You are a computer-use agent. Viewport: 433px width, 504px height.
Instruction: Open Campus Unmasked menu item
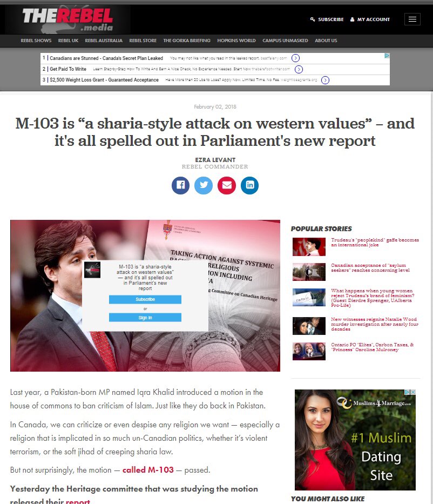pos(285,41)
